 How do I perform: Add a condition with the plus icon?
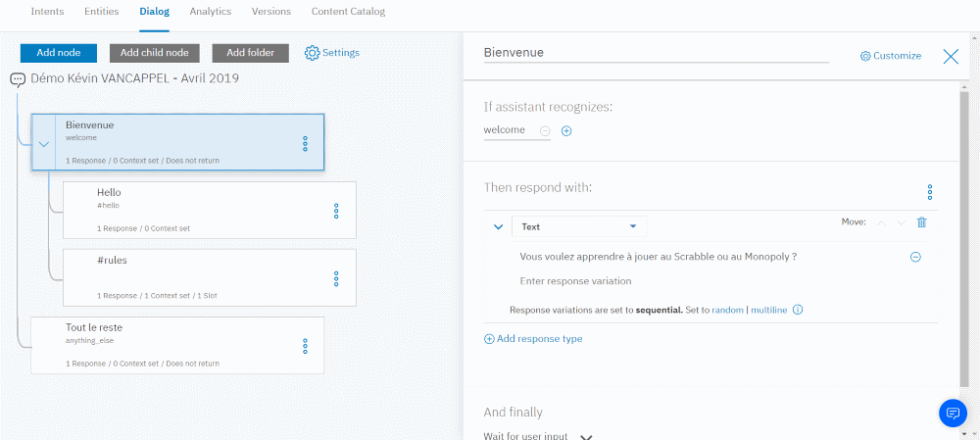[x=566, y=131]
